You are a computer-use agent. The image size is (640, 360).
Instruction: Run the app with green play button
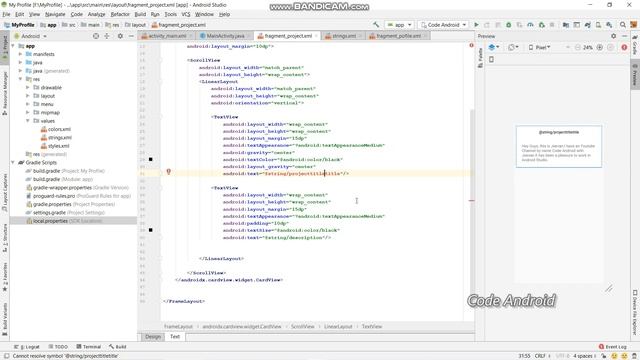pyautogui.click(x=476, y=25)
